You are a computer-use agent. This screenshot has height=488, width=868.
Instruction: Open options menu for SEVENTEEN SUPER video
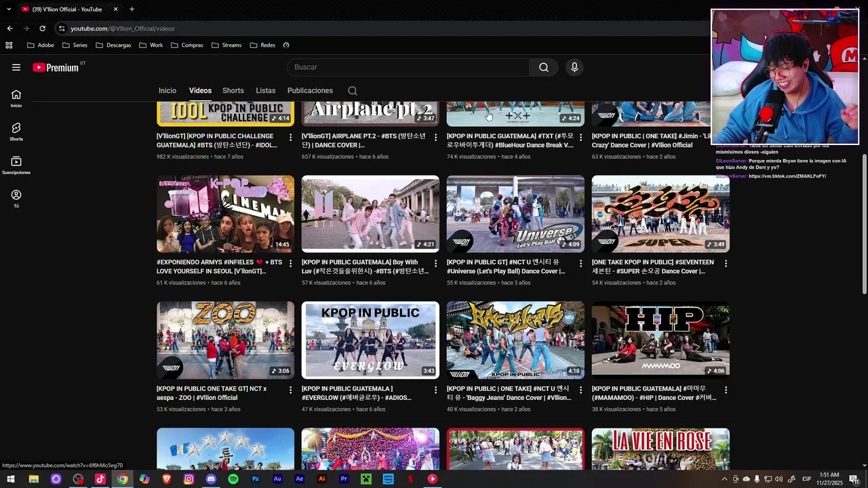[726, 263]
